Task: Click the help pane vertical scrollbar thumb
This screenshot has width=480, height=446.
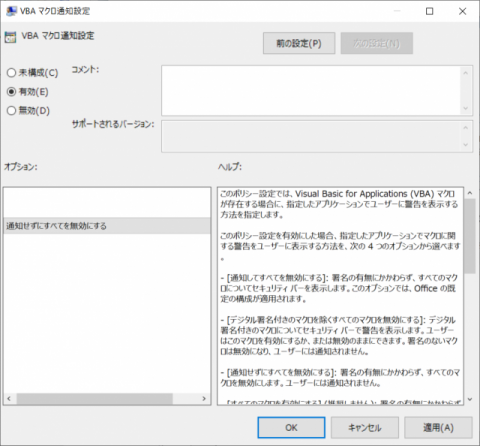Action: pos(470,236)
